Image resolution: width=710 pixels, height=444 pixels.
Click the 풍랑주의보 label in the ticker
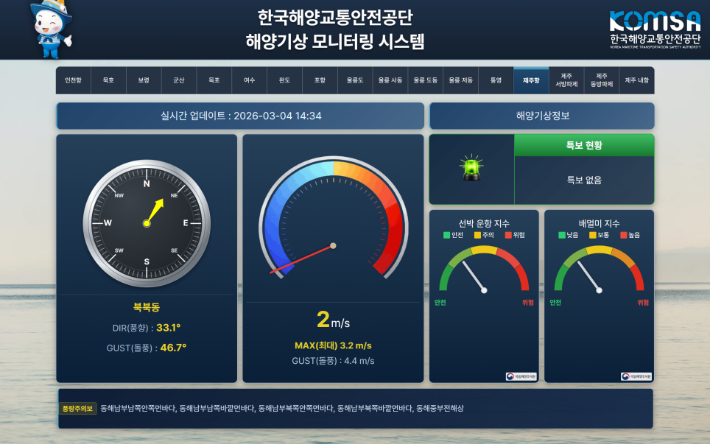(x=77, y=408)
